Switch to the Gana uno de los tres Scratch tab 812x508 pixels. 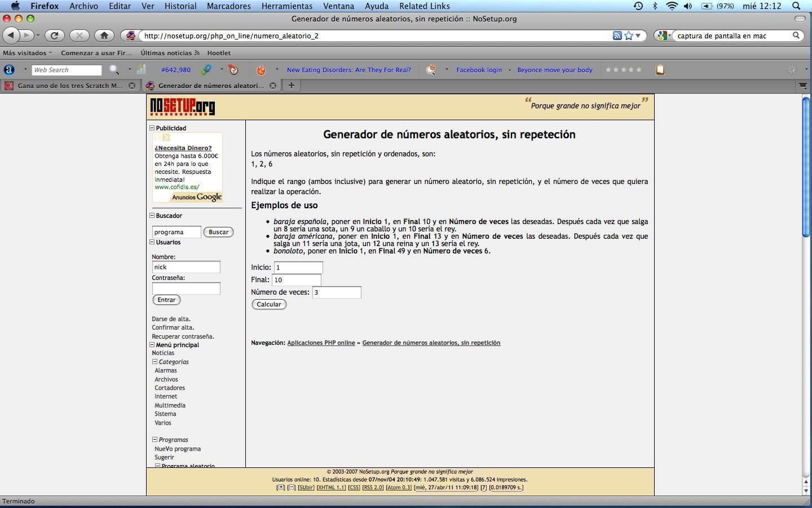point(68,86)
